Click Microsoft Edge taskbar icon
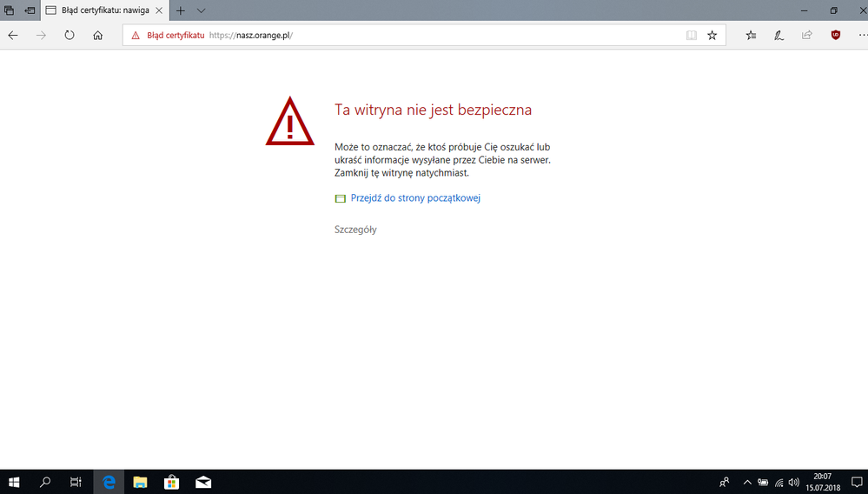 [x=109, y=482]
